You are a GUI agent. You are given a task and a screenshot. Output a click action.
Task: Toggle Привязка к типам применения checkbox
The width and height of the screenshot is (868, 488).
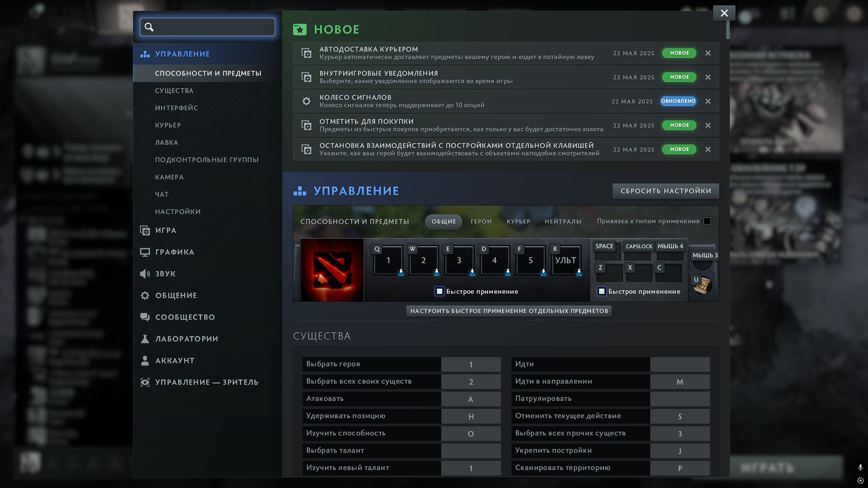(707, 221)
